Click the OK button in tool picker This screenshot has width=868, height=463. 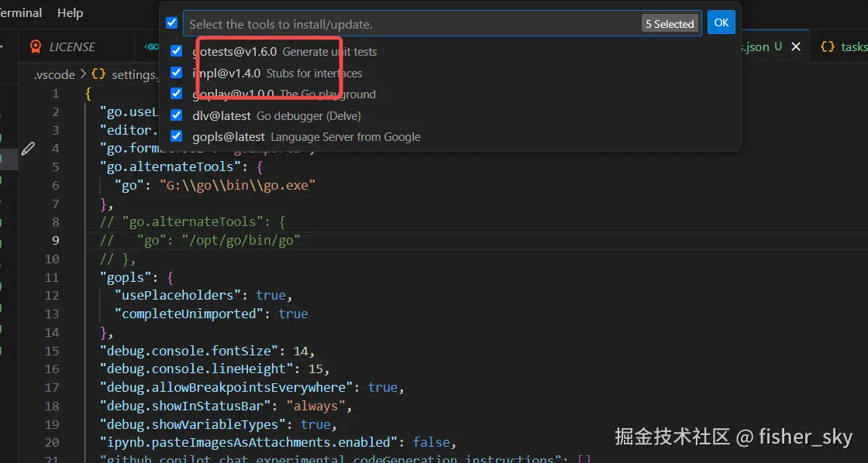721,22
